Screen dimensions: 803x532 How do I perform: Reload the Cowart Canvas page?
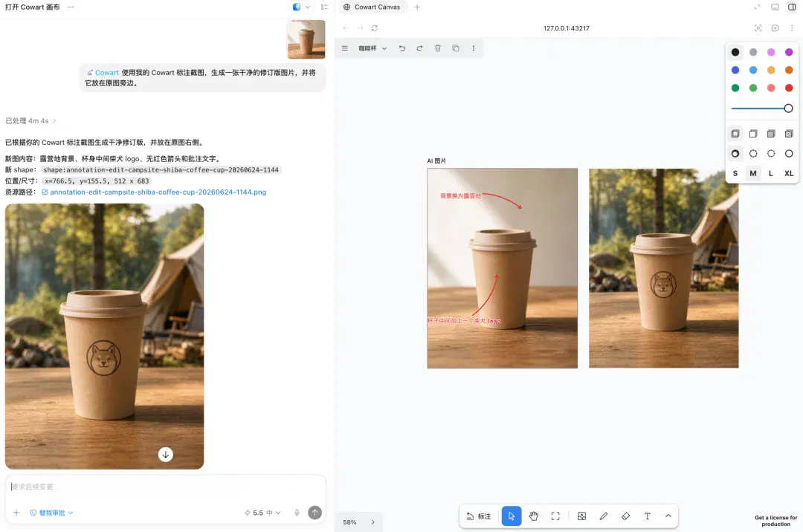pyautogui.click(x=375, y=28)
